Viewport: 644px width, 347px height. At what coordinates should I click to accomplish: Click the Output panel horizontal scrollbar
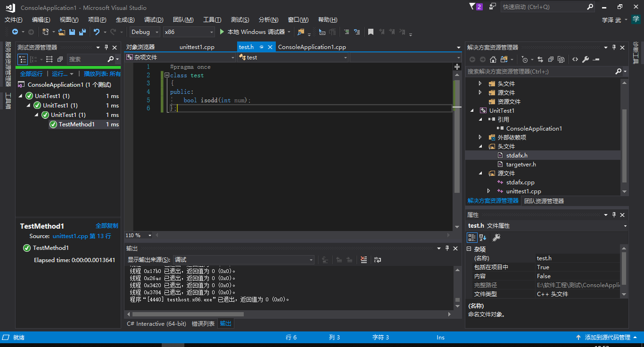(189, 314)
